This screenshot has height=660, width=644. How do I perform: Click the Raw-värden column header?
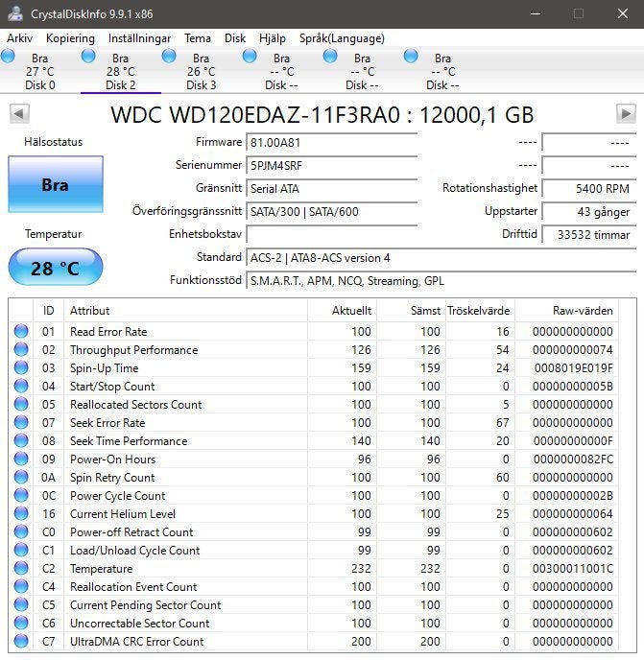click(x=566, y=311)
